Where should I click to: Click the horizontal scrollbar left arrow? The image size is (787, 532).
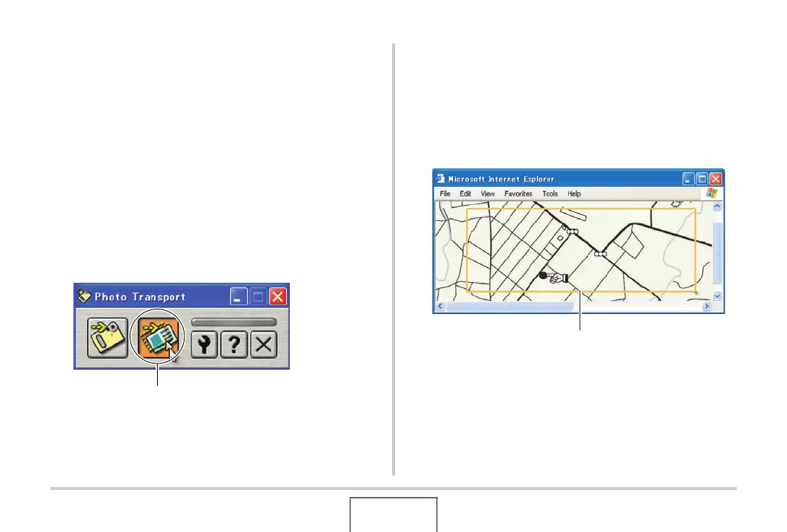coord(440,306)
